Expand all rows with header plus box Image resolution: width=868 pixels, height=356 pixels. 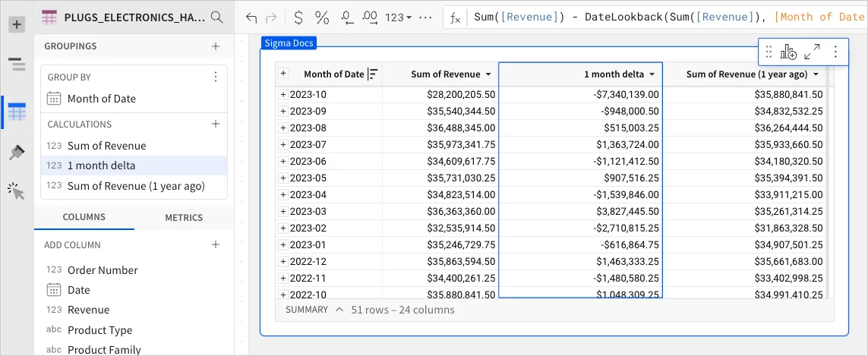(x=282, y=73)
